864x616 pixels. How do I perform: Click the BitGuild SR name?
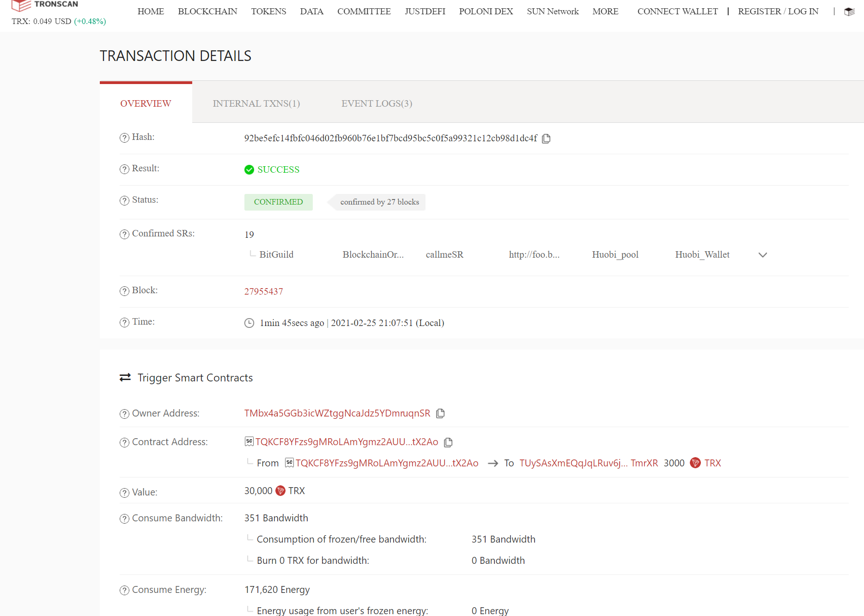click(x=276, y=254)
